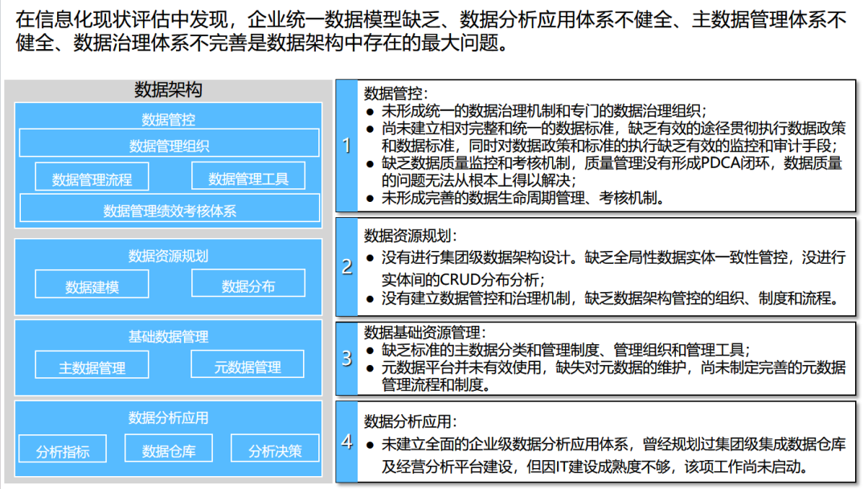
Task: Click the 数据管控: heading in panel 1
Action: click(x=395, y=93)
